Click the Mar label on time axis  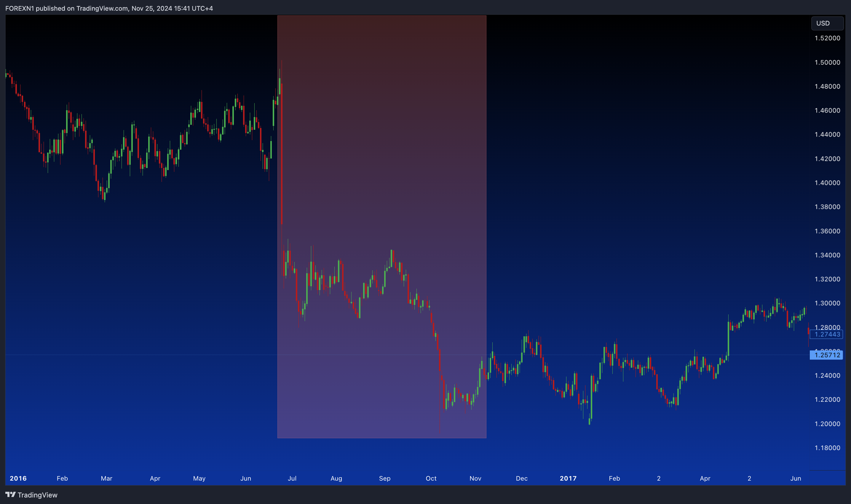[106, 478]
